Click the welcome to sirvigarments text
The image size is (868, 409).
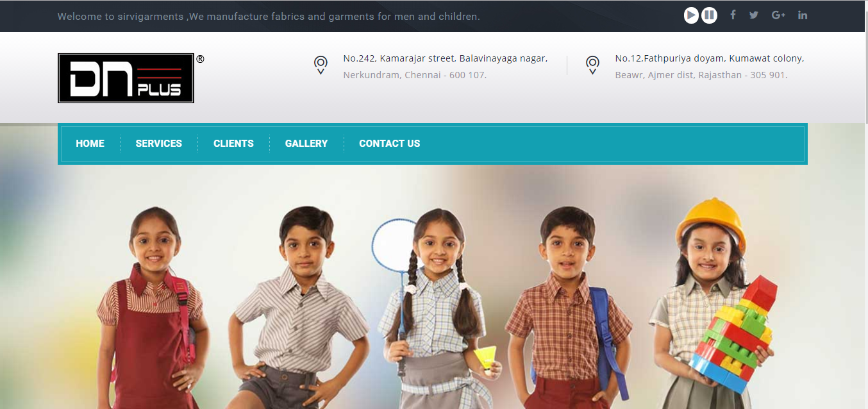point(269,16)
